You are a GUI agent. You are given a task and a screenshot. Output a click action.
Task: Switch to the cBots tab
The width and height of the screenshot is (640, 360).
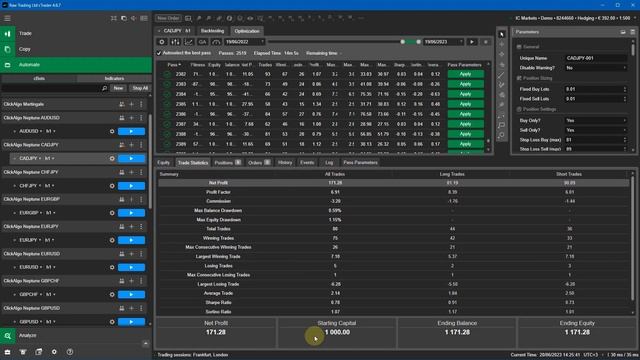click(x=39, y=78)
